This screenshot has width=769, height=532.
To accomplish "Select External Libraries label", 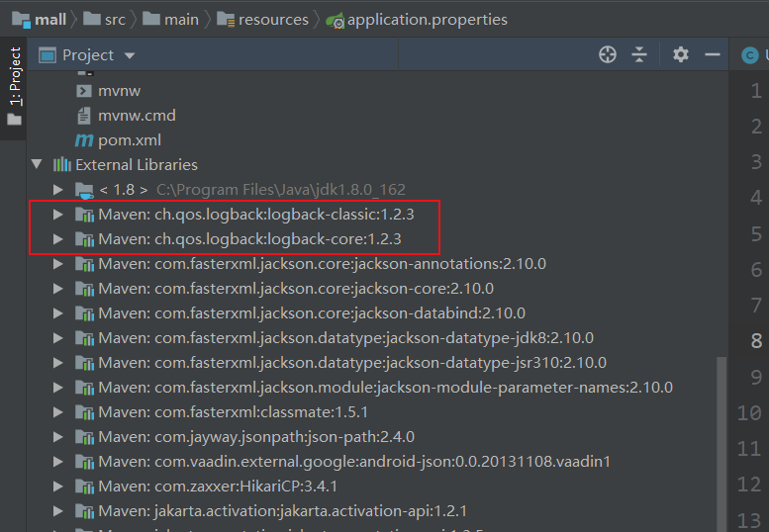I will 137,164.
